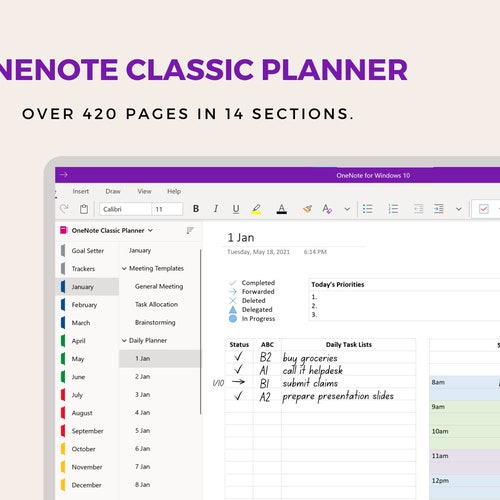Open the View ribbon tab

[x=144, y=191]
